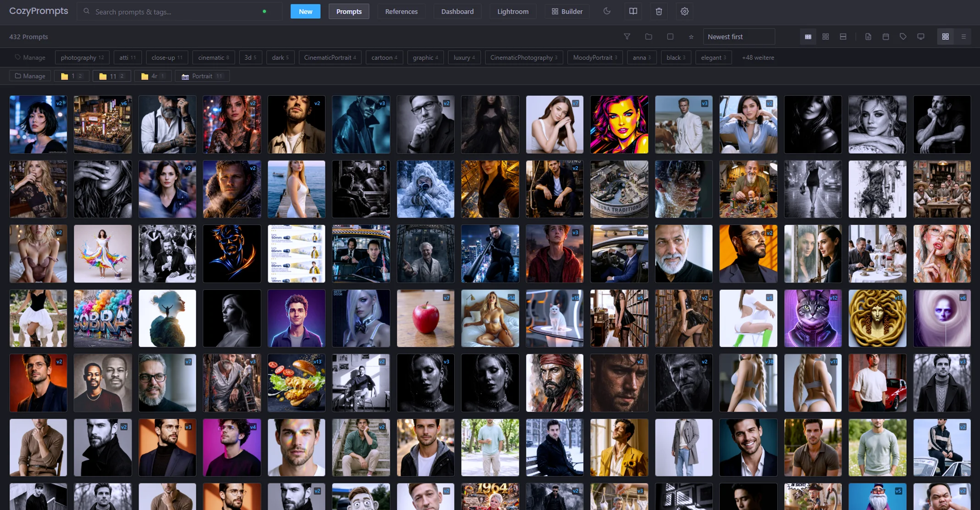Open the calendar icon in the view toolbar
This screenshot has height=510, width=980.
pyautogui.click(x=886, y=37)
